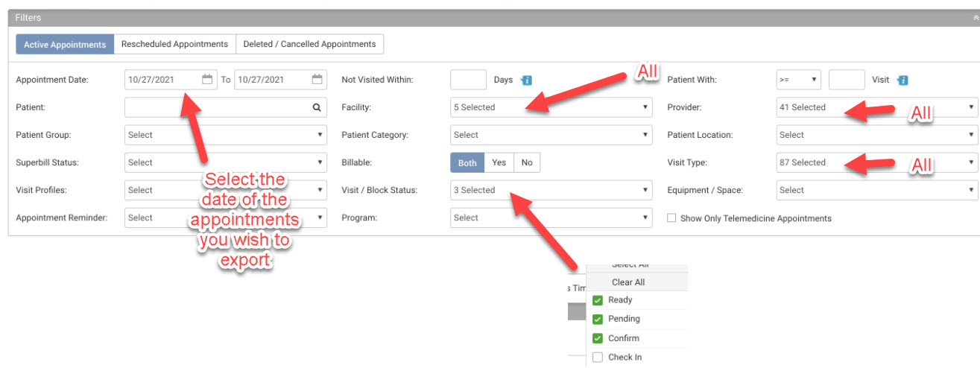Check the Show Only Telemedicine Appointments box
The width and height of the screenshot is (980, 368).
coord(672,218)
